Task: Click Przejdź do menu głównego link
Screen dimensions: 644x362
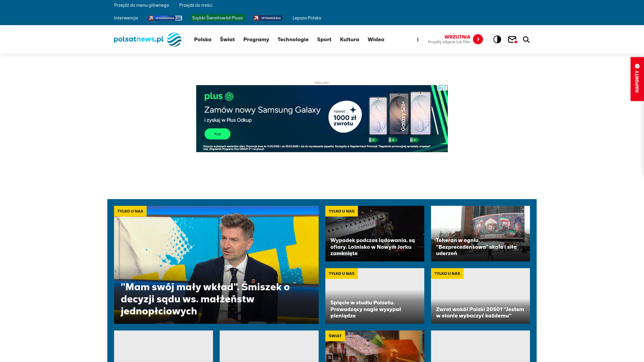Action: (142, 5)
